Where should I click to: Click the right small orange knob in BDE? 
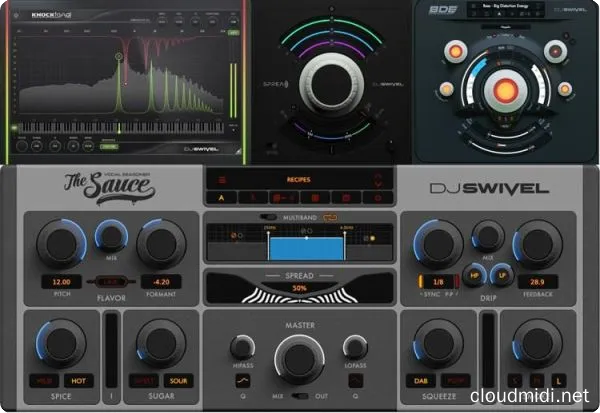565,89
